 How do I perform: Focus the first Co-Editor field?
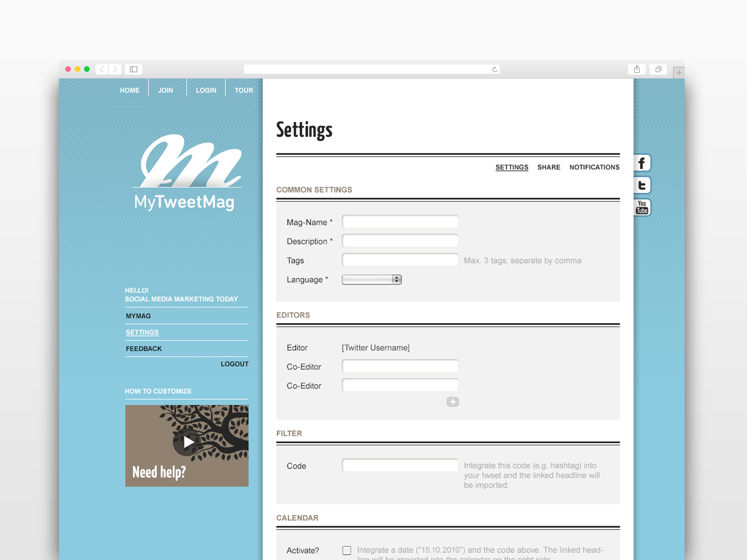point(400,366)
